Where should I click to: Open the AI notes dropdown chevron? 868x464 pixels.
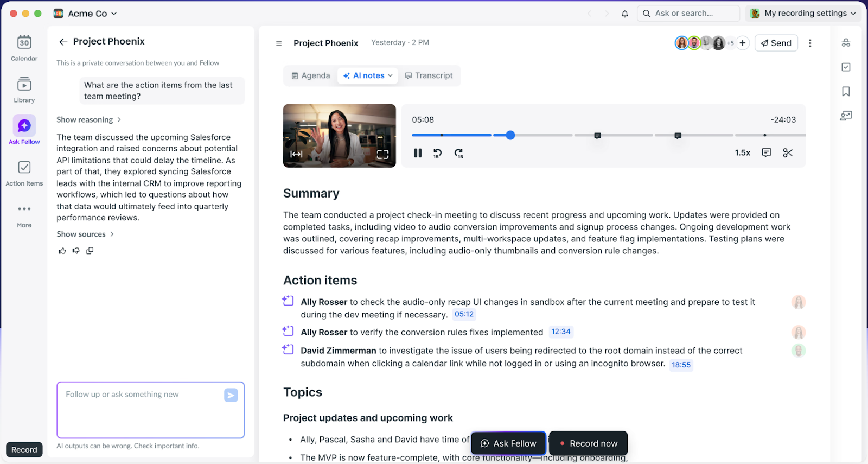[x=390, y=76]
